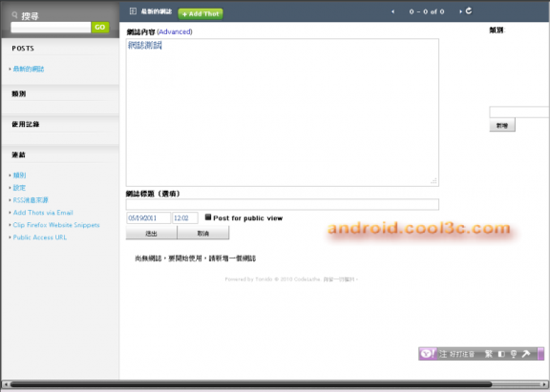
Task: Enable Post for public view checkbox
Action: [208, 217]
